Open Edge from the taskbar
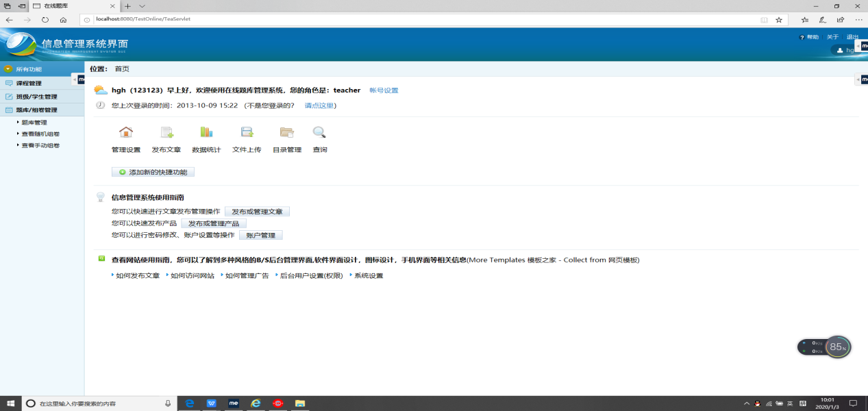Viewport: 868px width, 411px height. [190, 403]
